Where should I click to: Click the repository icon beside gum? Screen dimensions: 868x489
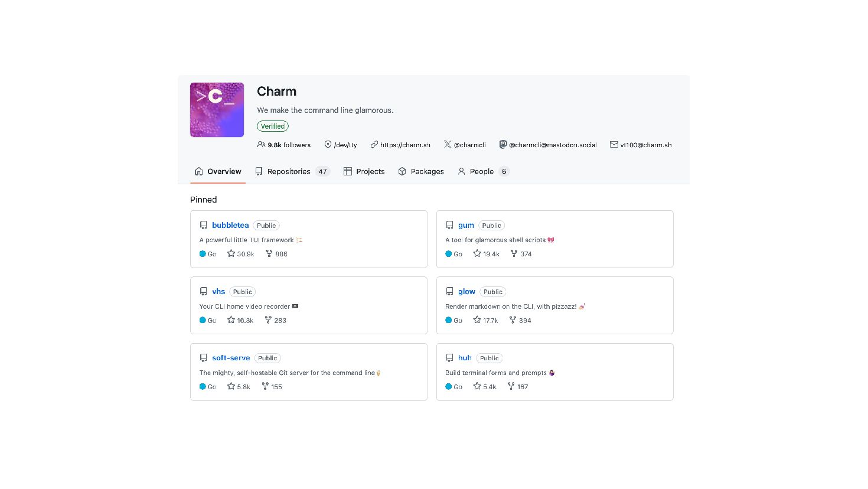click(449, 225)
